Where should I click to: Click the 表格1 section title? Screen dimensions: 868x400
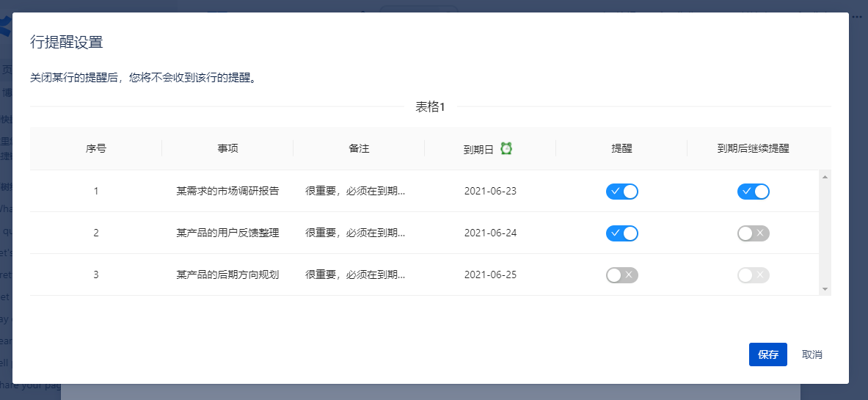[430, 107]
